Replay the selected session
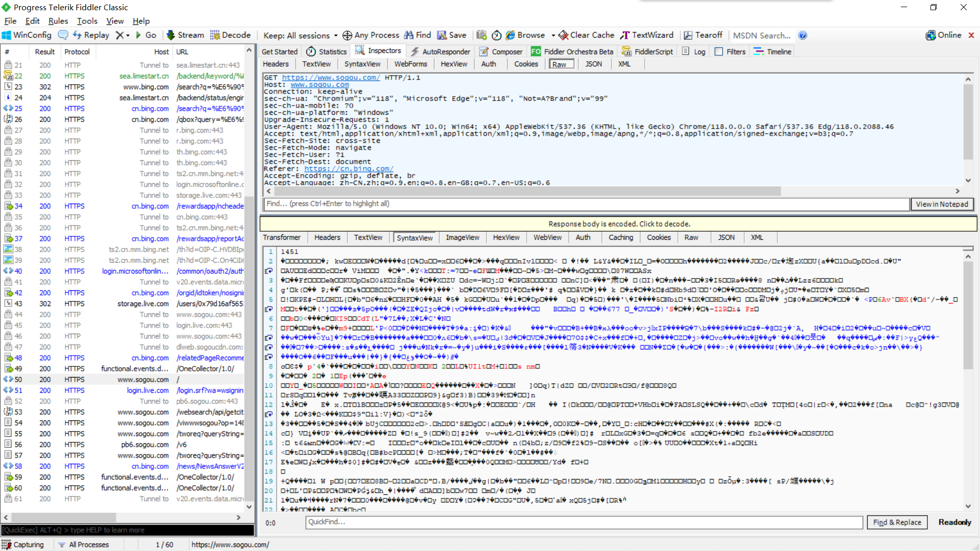This screenshot has height=551, width=980. pyautogui.click(x=91, y=35)
